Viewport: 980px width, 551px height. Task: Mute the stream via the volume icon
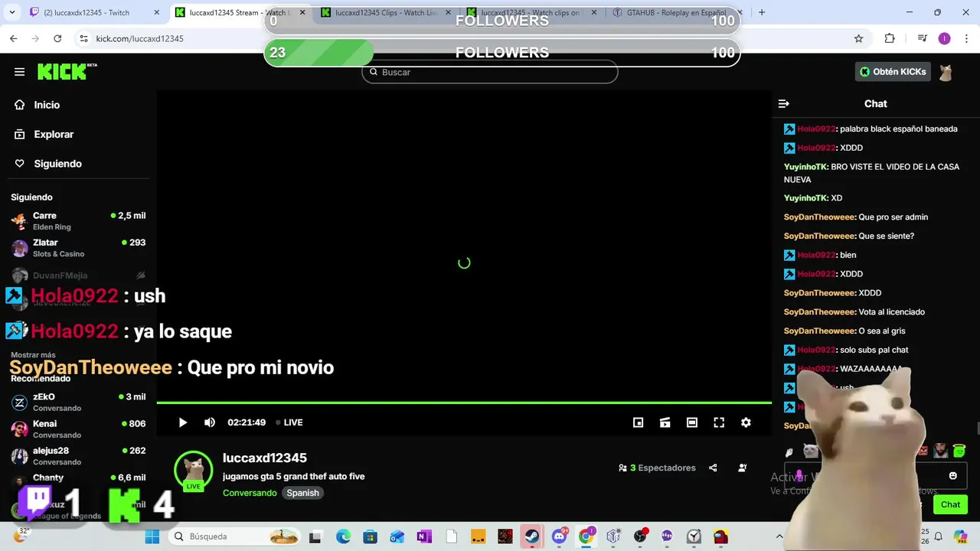pos(210,422)
